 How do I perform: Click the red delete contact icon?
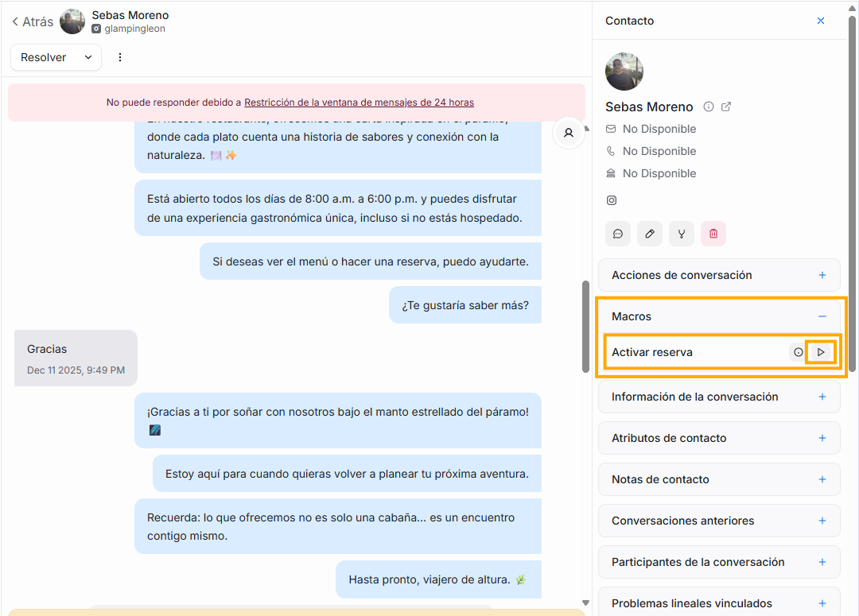pyautogui.click(x=713, y=234)
